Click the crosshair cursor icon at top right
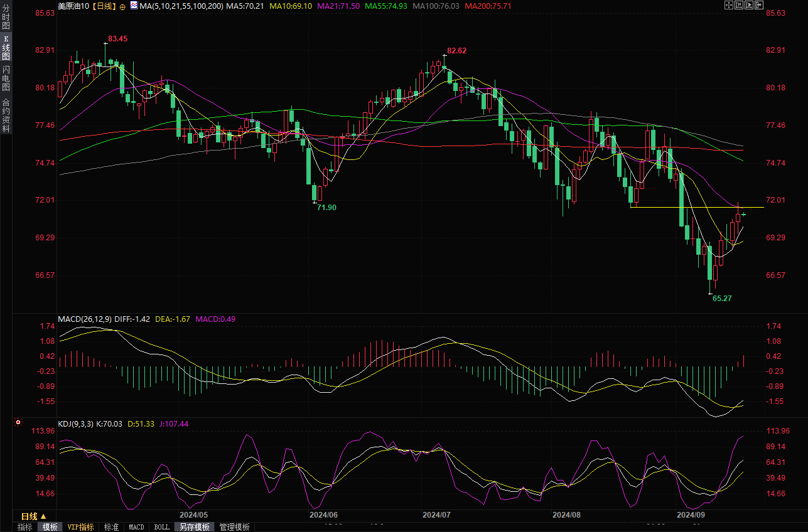808x532 pixels. [x=728, y=5]
